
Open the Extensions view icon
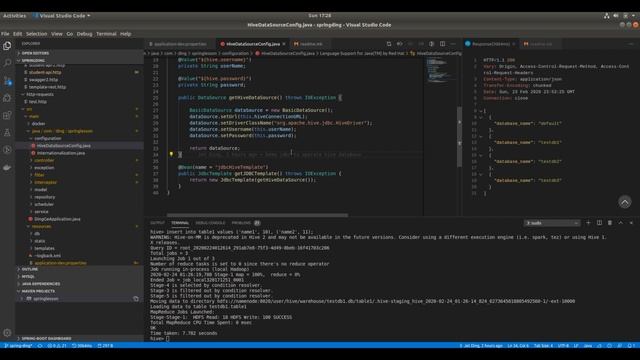[7, 116]
